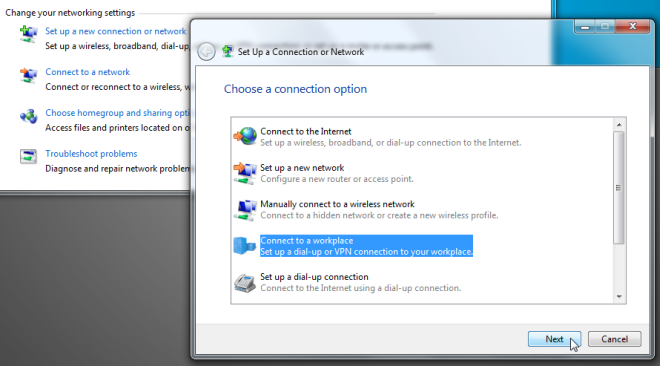Close the Set Up a Connection wizard window
This screenshot has width=660, height=366.
point(632,26)
